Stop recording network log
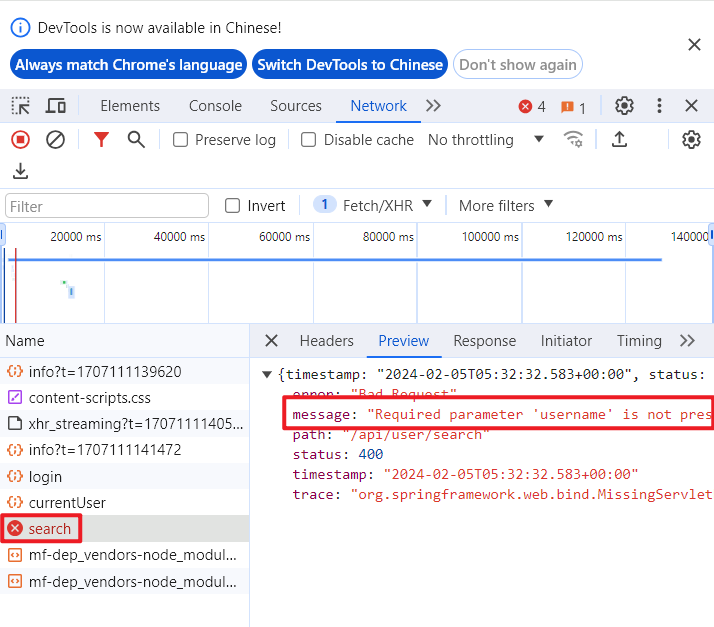The height and width of the screenshot is (627, 714). pos(20,140)
